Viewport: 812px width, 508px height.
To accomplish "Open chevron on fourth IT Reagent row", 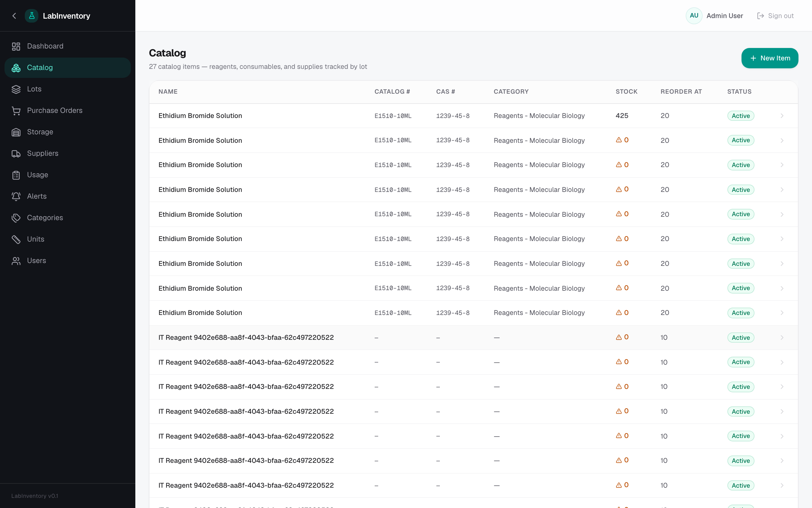I will 782,411.
